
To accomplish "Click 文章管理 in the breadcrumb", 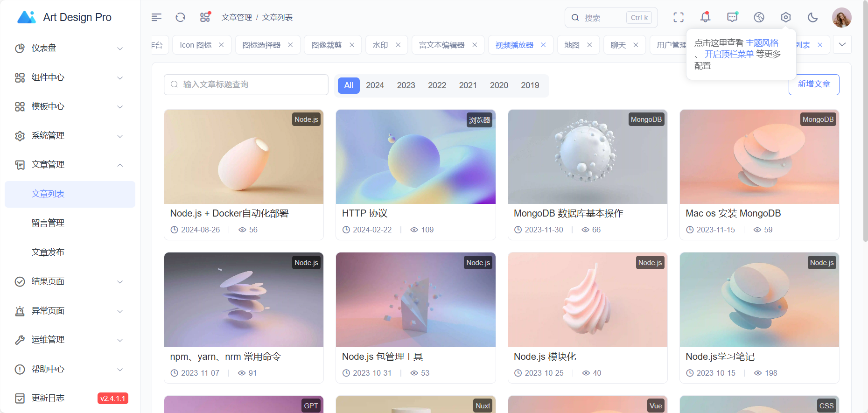I will tap(237, 17).
